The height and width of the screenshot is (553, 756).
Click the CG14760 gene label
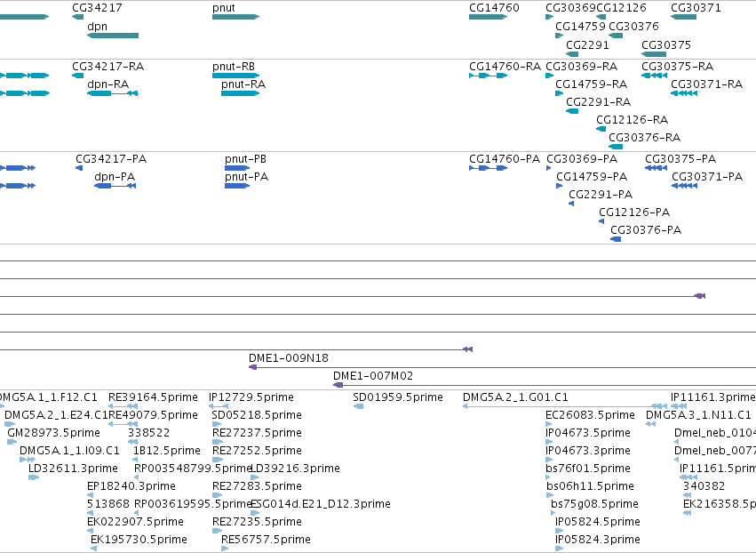(x=494, y=8)
